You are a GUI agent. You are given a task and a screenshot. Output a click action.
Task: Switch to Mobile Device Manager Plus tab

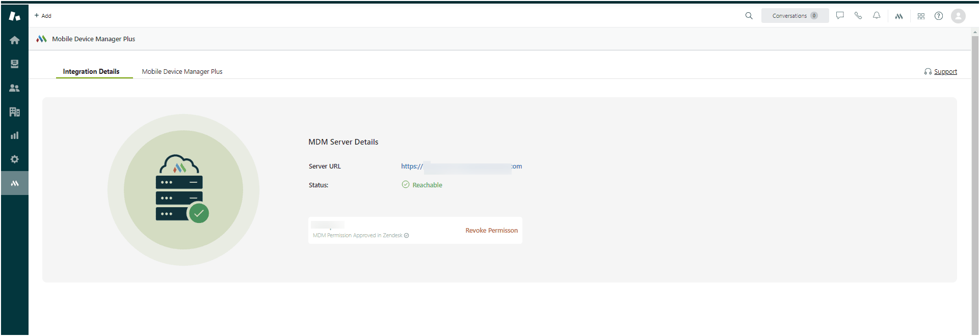[182, 72]
